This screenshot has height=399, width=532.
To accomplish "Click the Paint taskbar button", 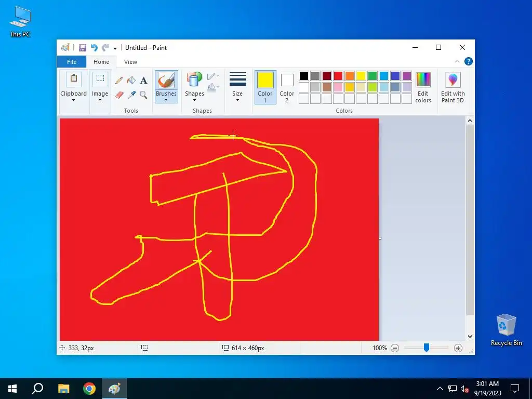I will [115, 389].
